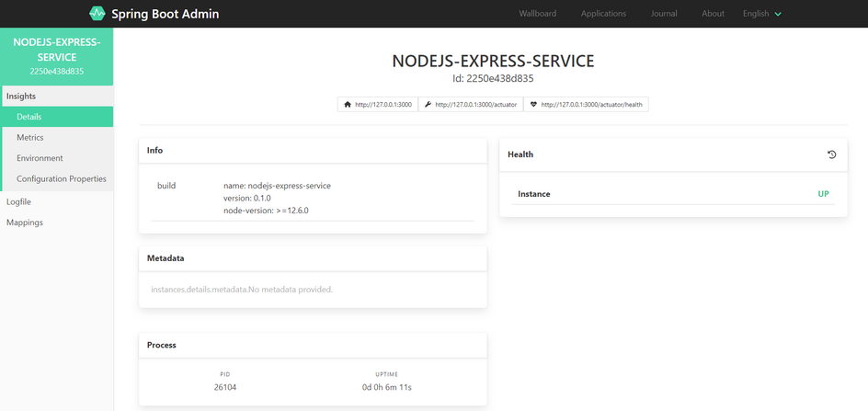
Task: Open Logfile in the sidebar
Action: coord(57,201)
